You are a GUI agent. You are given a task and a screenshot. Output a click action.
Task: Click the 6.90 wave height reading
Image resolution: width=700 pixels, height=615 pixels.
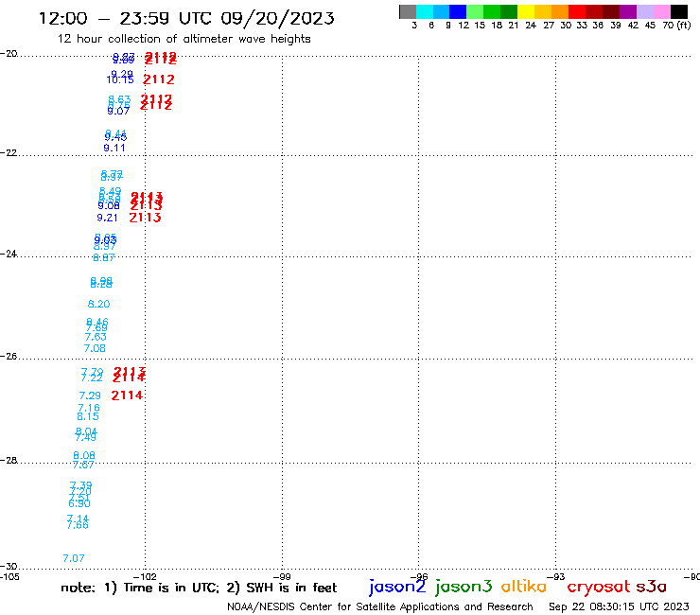pyautogui.click(x=79, y=503)
